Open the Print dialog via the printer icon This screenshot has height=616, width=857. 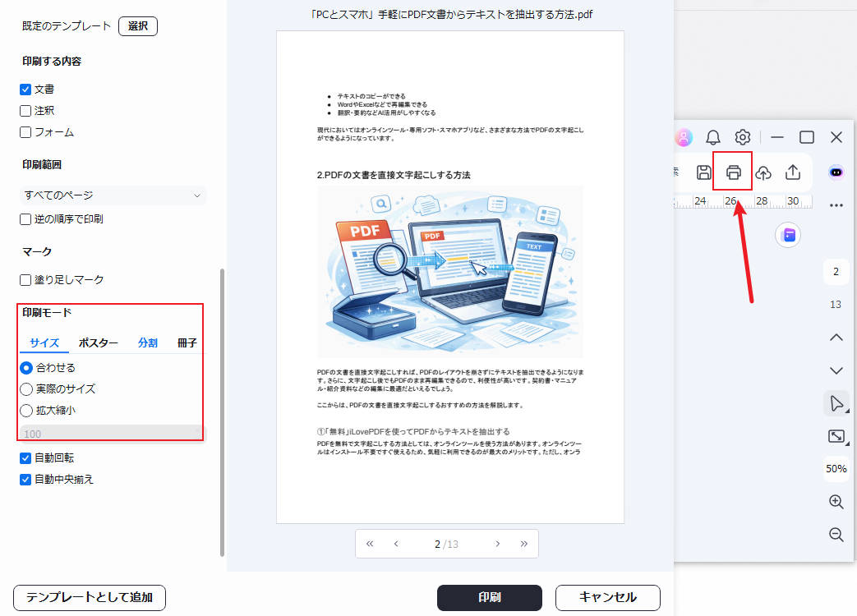733,172
